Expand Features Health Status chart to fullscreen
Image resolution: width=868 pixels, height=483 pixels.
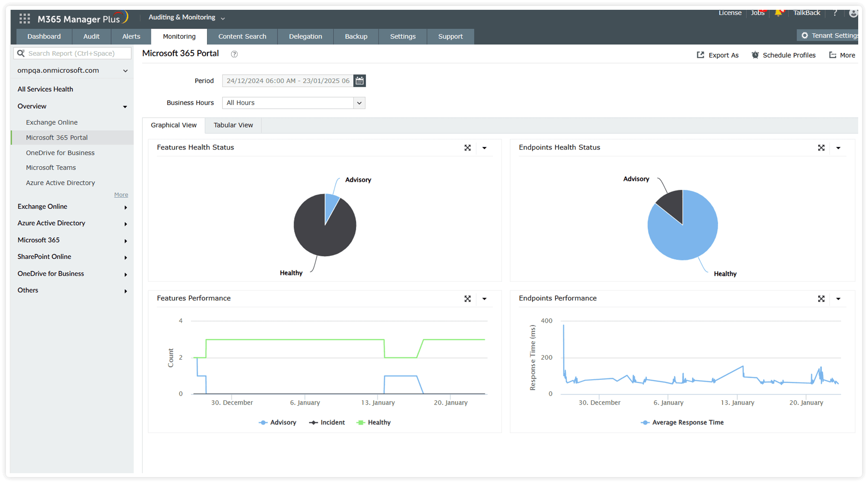[467, 148]
